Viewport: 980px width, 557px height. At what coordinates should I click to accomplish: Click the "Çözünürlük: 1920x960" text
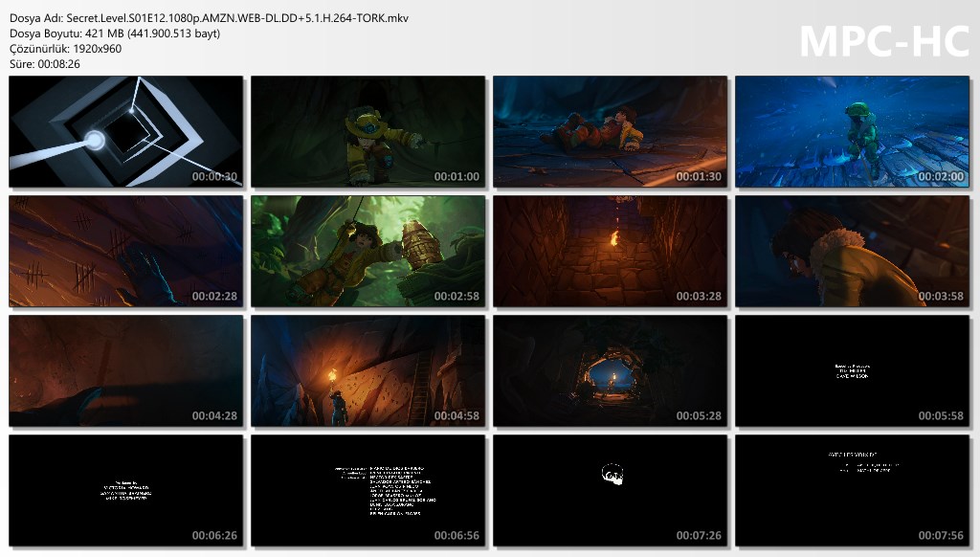(x=66, y=49)
